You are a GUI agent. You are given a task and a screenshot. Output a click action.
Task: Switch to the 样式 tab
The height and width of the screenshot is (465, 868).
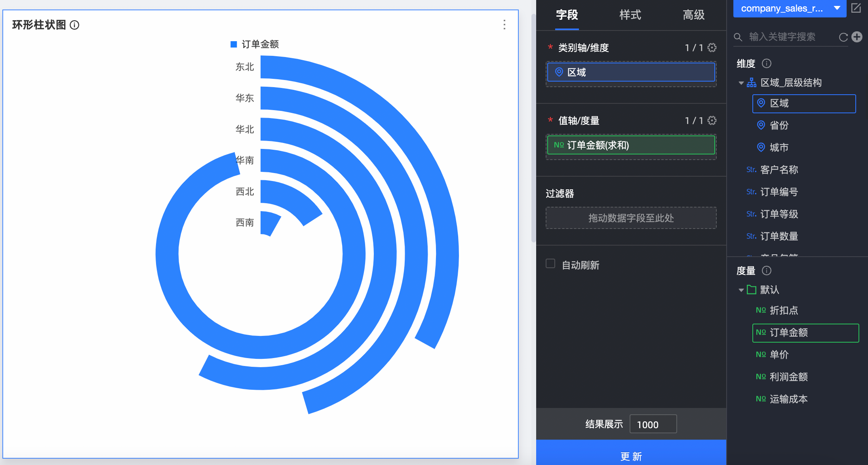coord(630,15)
